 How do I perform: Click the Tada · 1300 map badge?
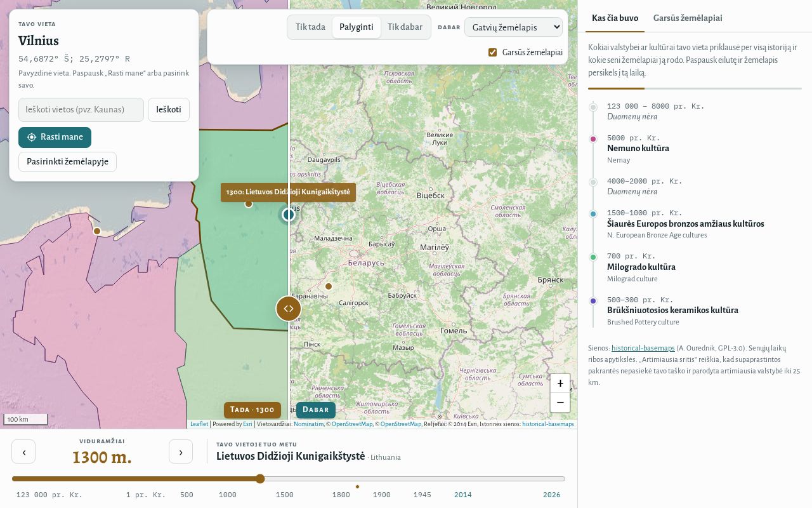pyautogui.click(x=252, y=410)
